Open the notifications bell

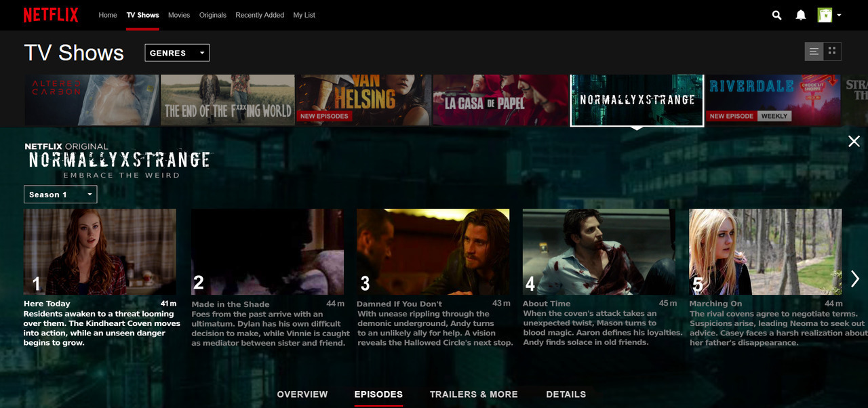click(x=801, y=15)
